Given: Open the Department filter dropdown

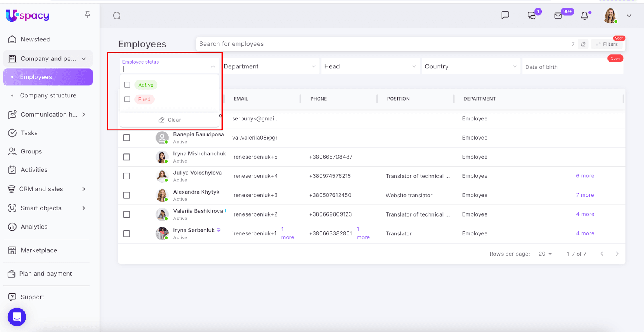Looking at the screenshot, I should point(269,66).
